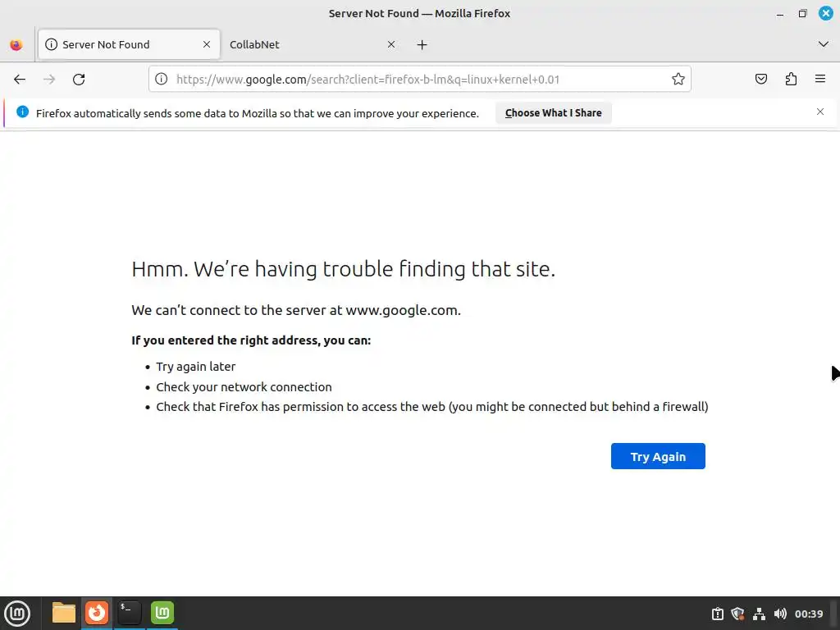The image size is (840, 630).
Task: Open the volume control tray icon
Action: click(x=780, y=614)
